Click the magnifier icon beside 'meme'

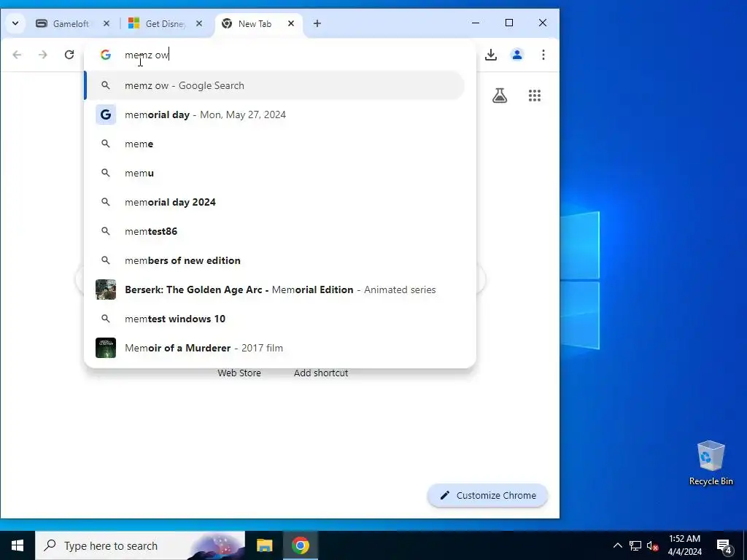pyautogui.click(x=106, y=144)
